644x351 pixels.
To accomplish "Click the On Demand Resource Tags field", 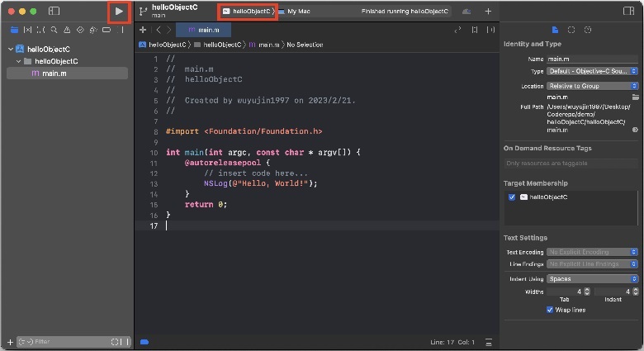I will (571, 164).
